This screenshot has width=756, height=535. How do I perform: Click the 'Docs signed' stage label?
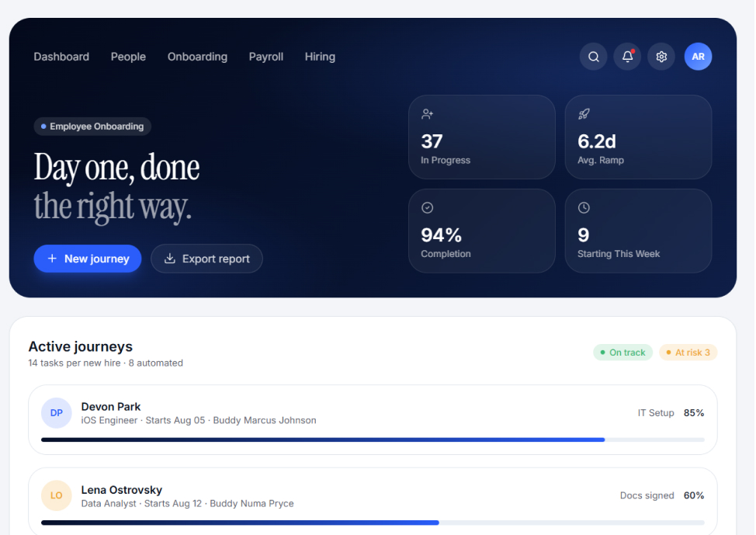647,495
